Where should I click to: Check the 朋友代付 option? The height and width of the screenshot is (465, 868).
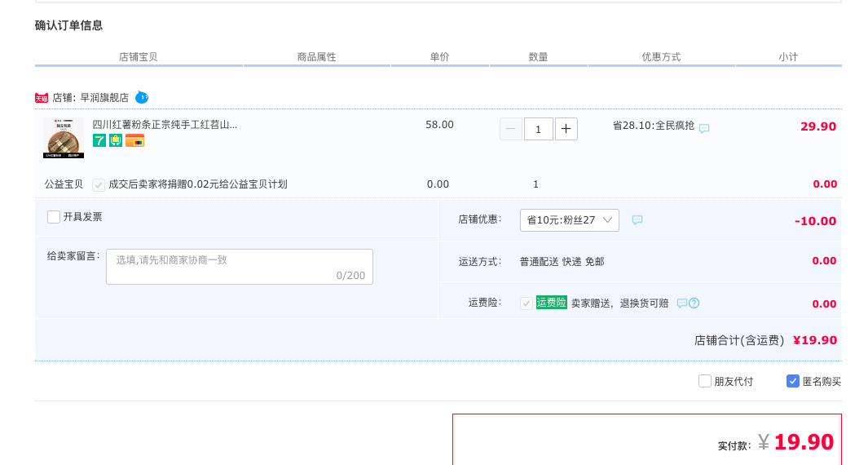(x=705, y=381)
